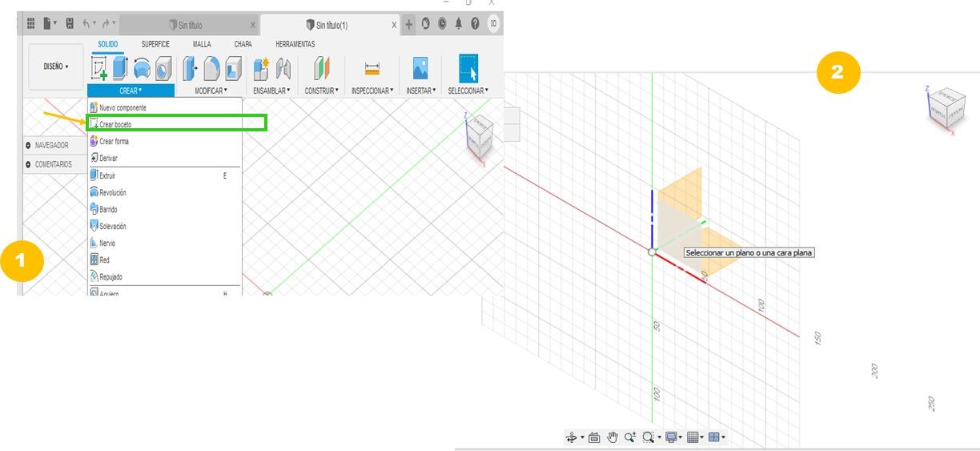
Task: Select the Measure inspect icon
Action: (x=372, y=69)
